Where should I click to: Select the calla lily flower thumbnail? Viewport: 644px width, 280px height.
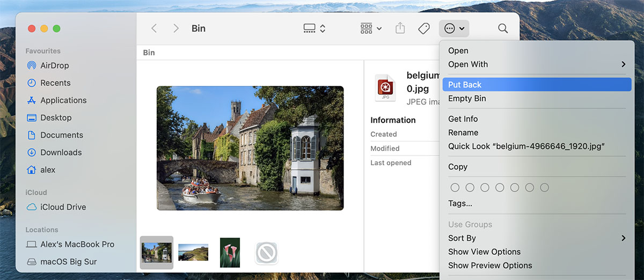[230, 253]
